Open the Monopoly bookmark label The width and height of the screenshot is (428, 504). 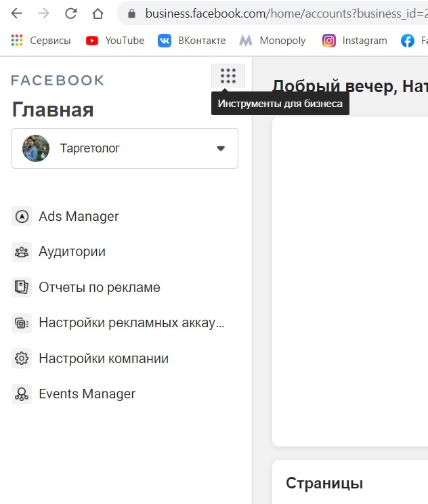[x=283, y=41]
